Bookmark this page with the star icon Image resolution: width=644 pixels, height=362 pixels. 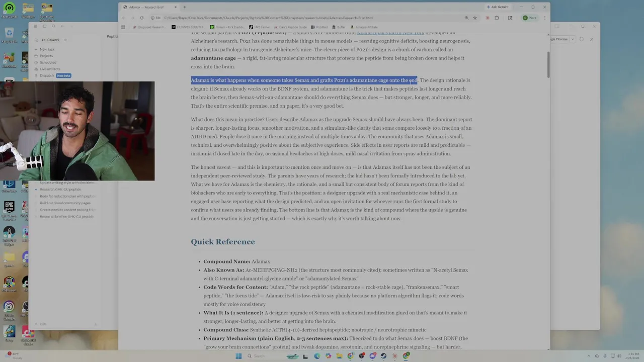click(x=474, y=18)
